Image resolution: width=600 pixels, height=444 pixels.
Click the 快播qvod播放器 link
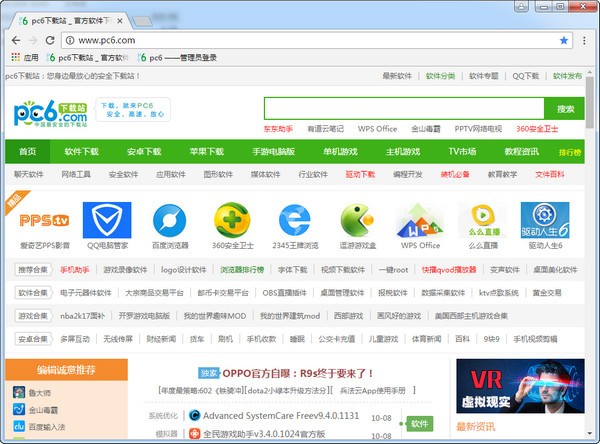point(449,270)
